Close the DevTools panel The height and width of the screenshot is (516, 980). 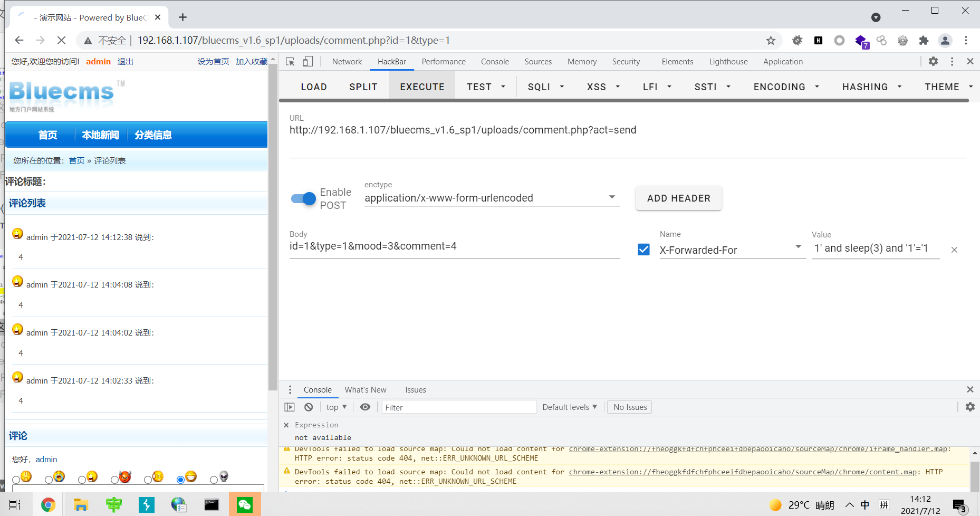pos(970,61)
